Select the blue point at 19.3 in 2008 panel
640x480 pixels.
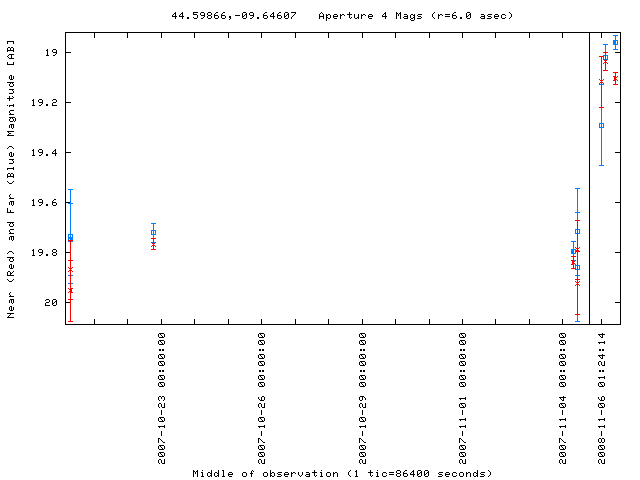(x=601, y=126)
